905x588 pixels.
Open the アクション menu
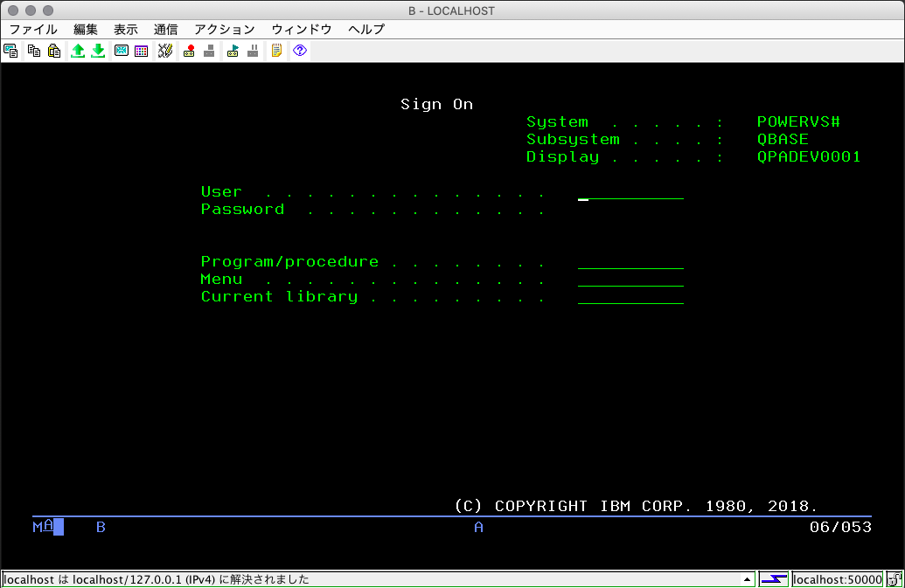tap(225, 30)
